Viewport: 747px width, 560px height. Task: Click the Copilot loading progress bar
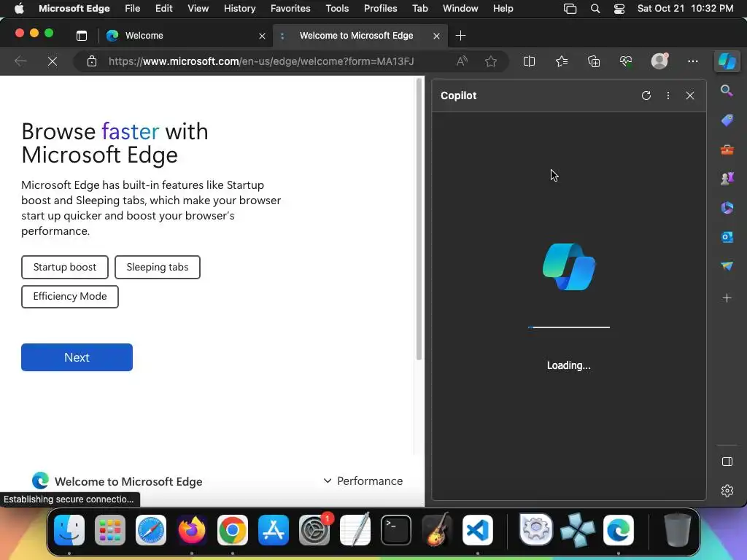point(569,327)
